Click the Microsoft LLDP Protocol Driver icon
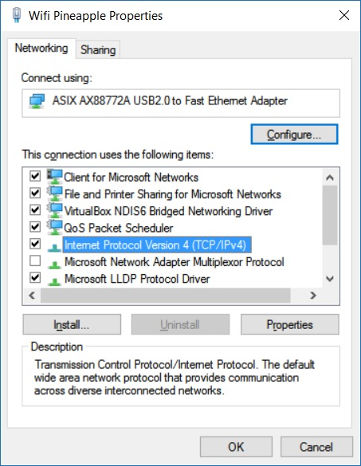This screenshot has width=361, height=466. 54,281
